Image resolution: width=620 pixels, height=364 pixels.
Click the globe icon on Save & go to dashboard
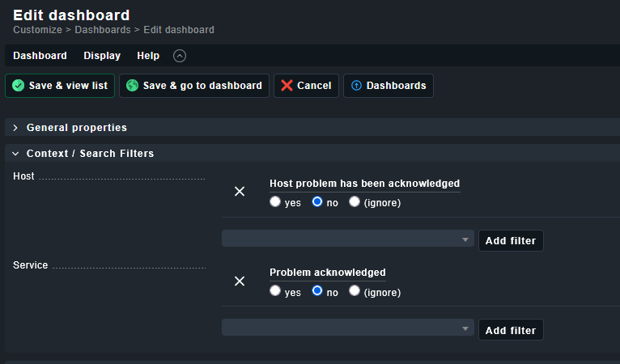[x=133, y=86]
